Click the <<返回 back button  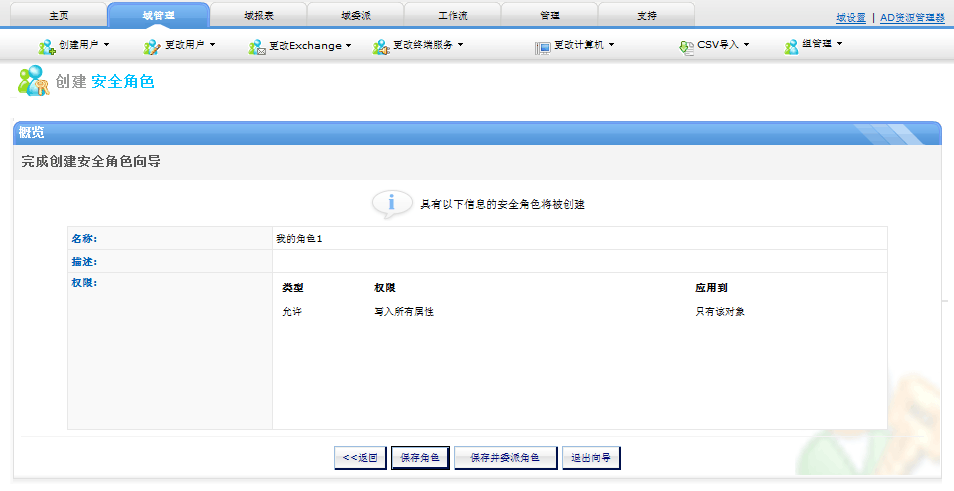coord(360,458)
